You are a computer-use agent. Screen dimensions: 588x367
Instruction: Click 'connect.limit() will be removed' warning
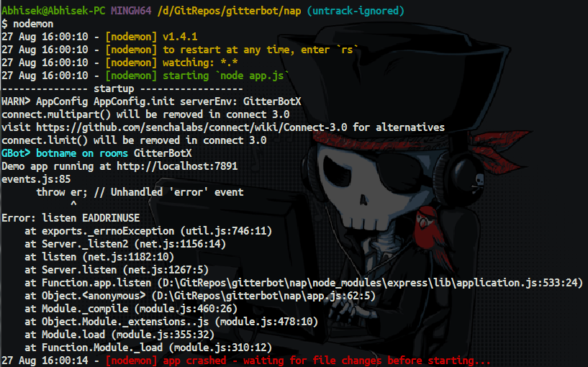point(134,140)
